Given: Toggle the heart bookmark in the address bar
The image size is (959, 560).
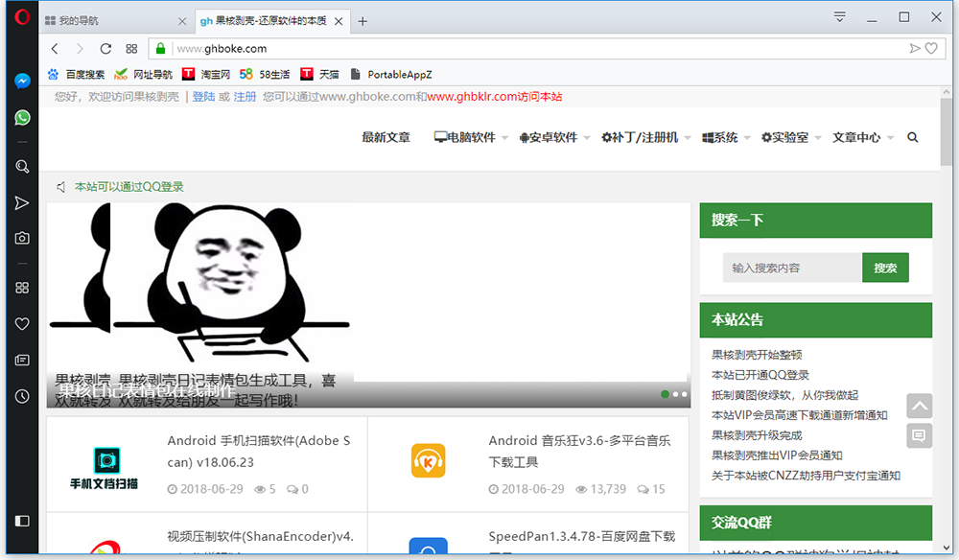Looking at the screenshot, I should 930,49.
